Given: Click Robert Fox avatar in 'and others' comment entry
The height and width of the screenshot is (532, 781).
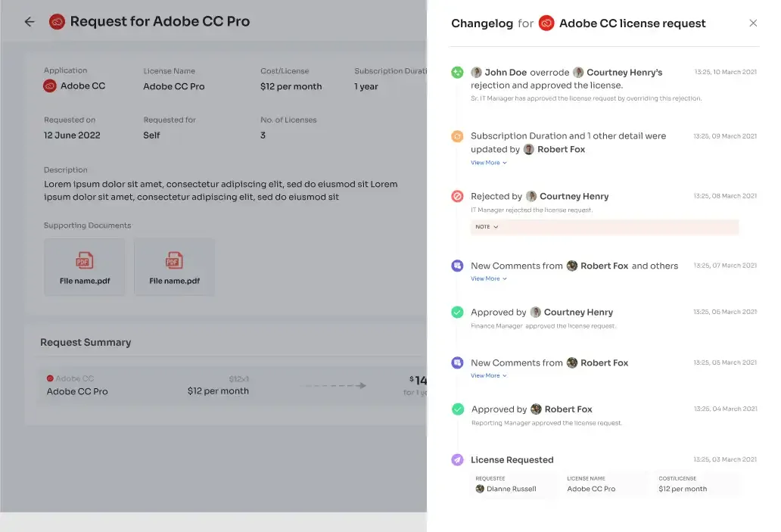Looking at the screenshot, I should pos(572,266).
